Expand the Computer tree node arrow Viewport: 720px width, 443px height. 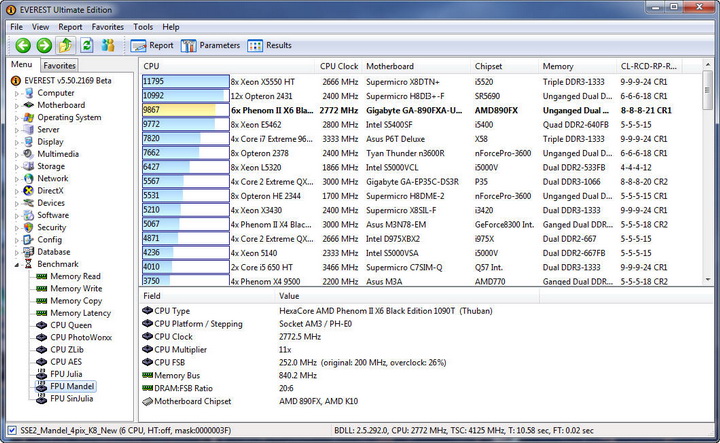coord(17,93)
